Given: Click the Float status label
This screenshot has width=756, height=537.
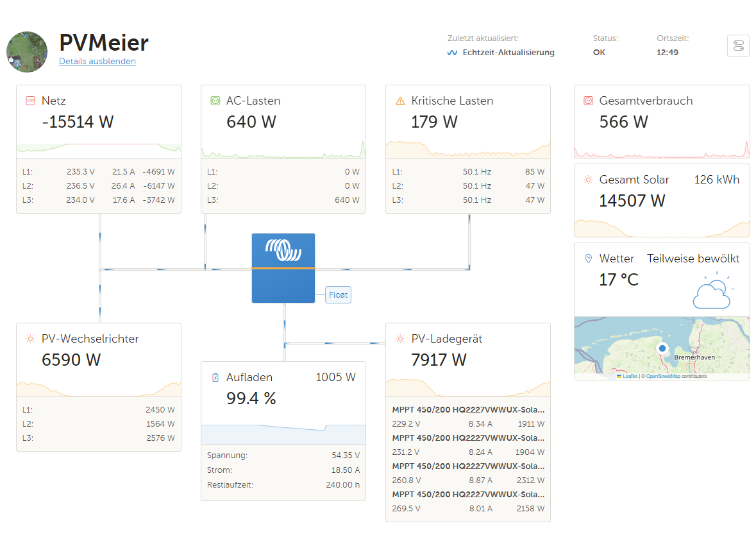Looking at the screenshot, I should (x=338, y=294).
